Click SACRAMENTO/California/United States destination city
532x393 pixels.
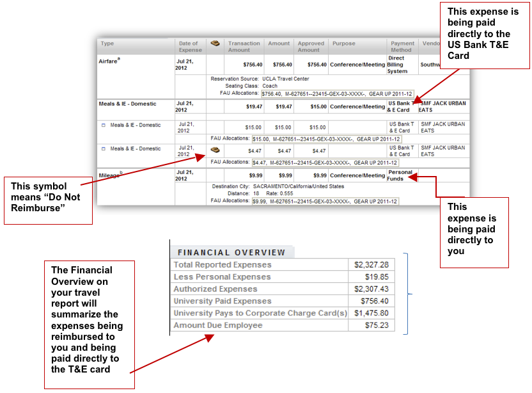click(298, 186)
